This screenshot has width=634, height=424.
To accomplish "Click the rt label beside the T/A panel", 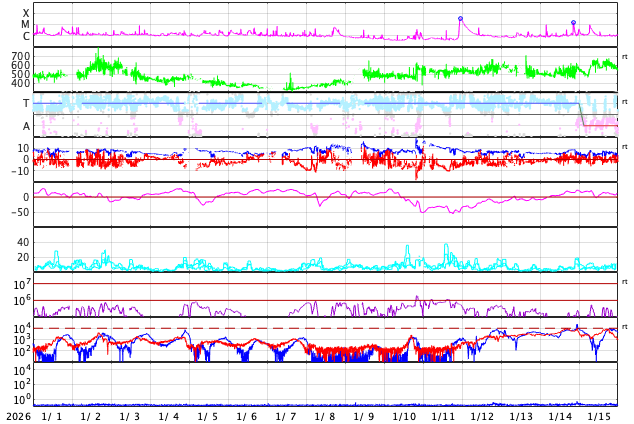I will 624,102.
